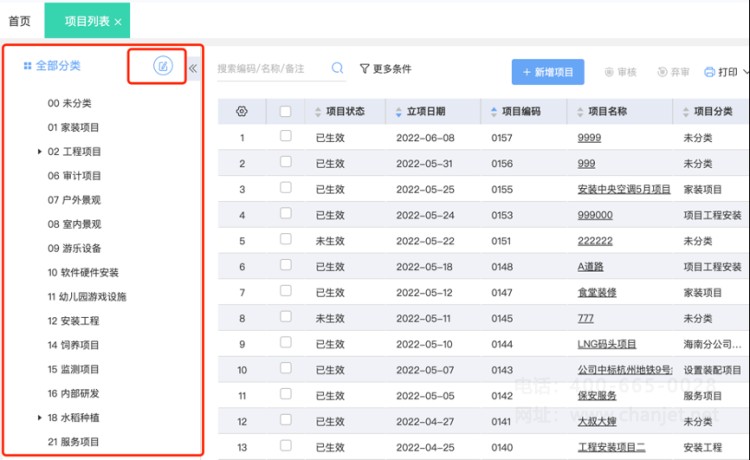Screen dimensions: 750x460
Task: Open project link 食堂装修
Action: click(596, 293)
